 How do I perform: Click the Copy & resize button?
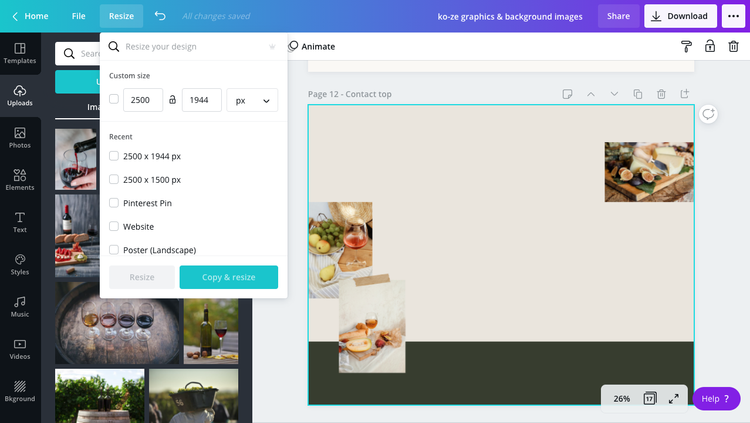229,277
